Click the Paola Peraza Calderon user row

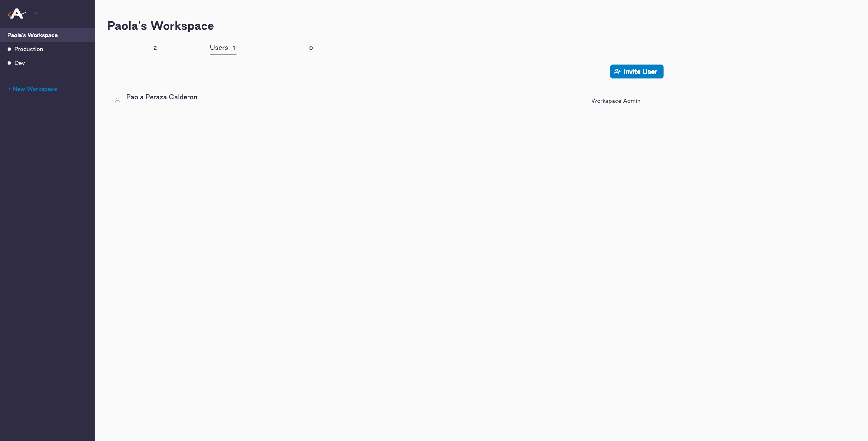(162, 97)
